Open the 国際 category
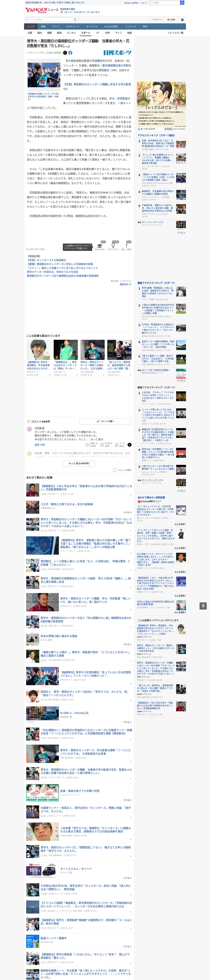 click(49, 33)
